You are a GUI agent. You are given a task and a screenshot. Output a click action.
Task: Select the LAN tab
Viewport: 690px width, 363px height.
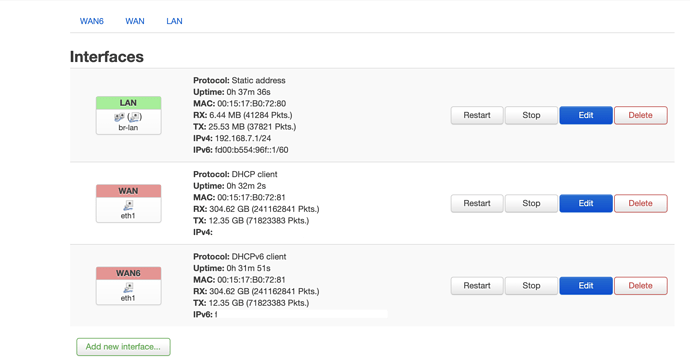(x=174, y=21)
